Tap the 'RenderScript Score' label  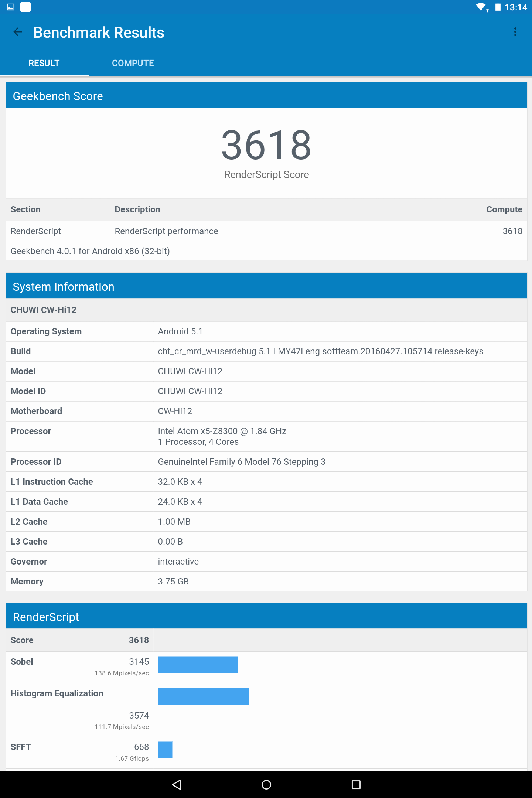pyautogui.click(x=266, y=174)
